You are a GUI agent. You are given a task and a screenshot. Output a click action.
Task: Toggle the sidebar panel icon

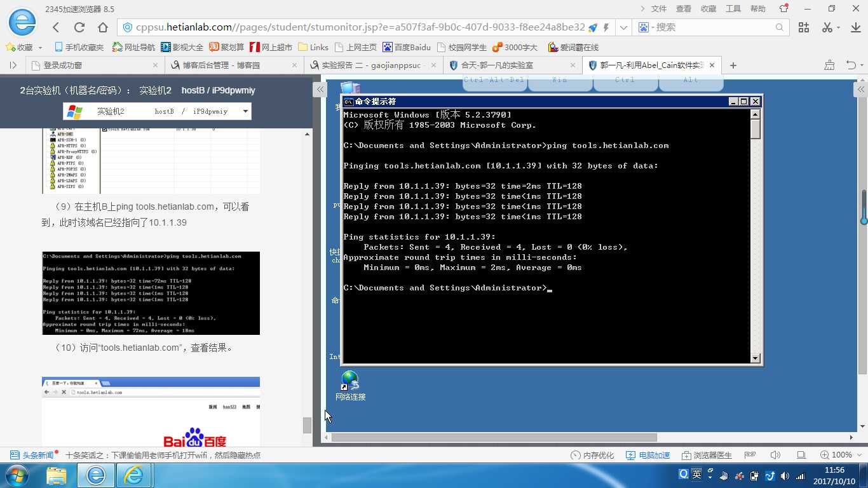pyautogui.click(x=13, y=65)
